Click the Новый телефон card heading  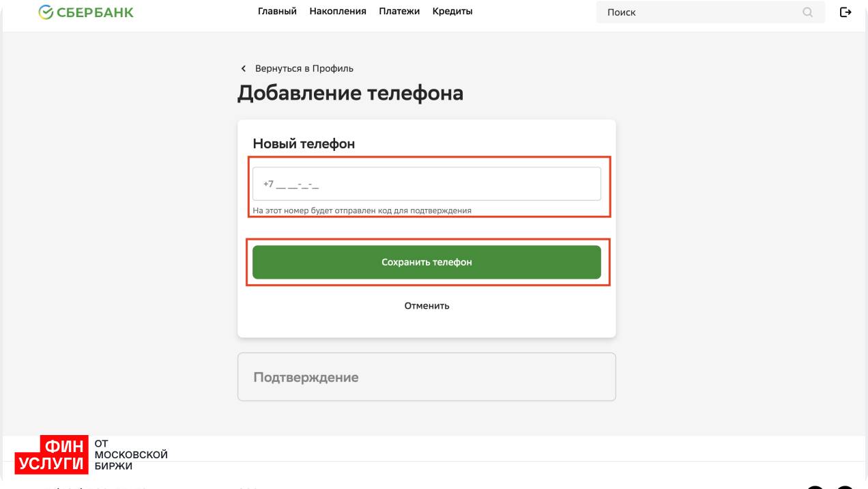coord(304,144)
